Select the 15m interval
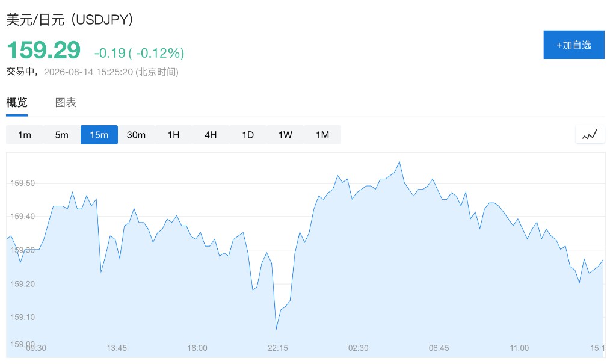This screenshot has width=616, height=364. 99,135
